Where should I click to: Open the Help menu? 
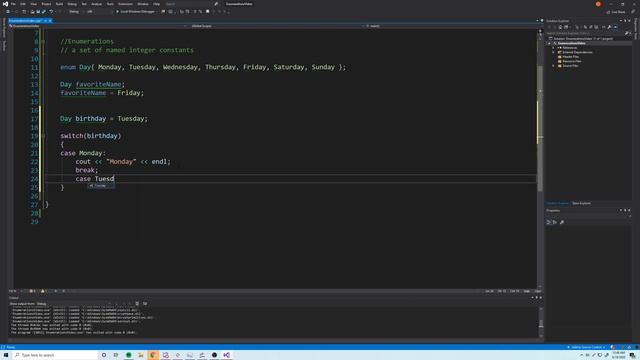156,4
